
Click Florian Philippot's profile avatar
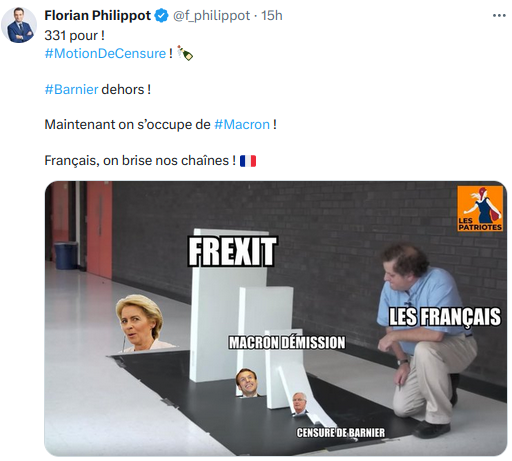[19, 25]
